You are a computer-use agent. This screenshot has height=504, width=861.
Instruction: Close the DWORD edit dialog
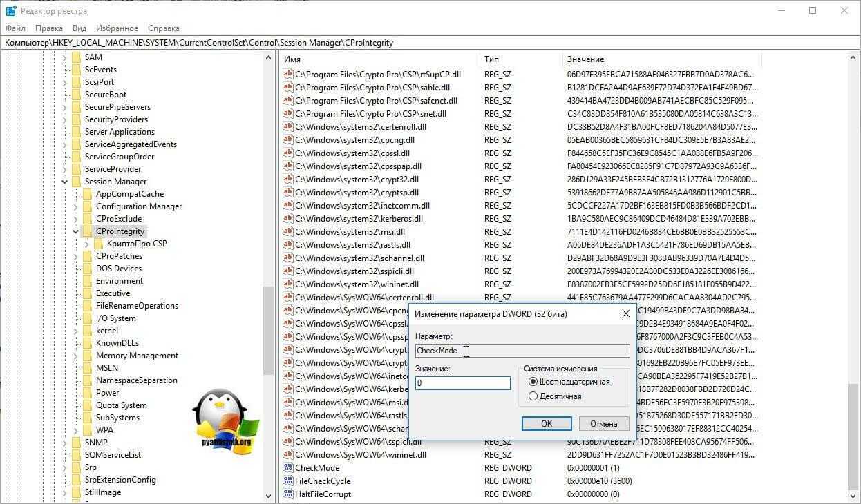(x=625, y=313)
